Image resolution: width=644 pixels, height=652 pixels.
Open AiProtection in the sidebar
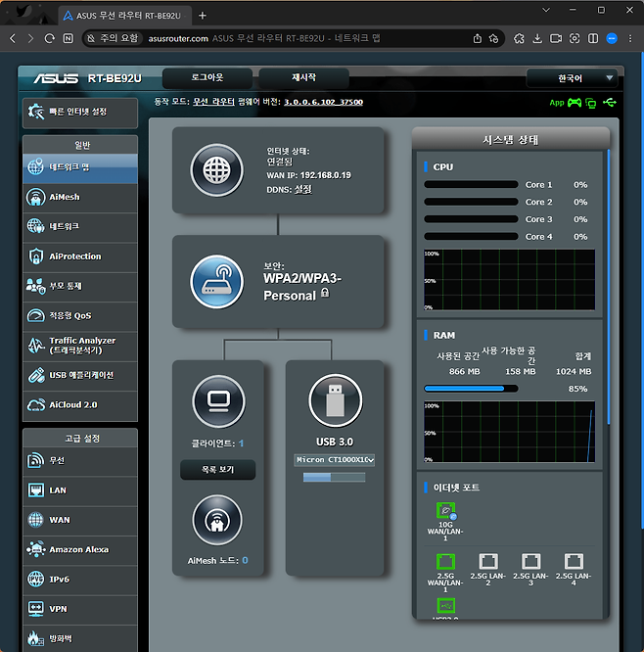[x=78, y=256]
